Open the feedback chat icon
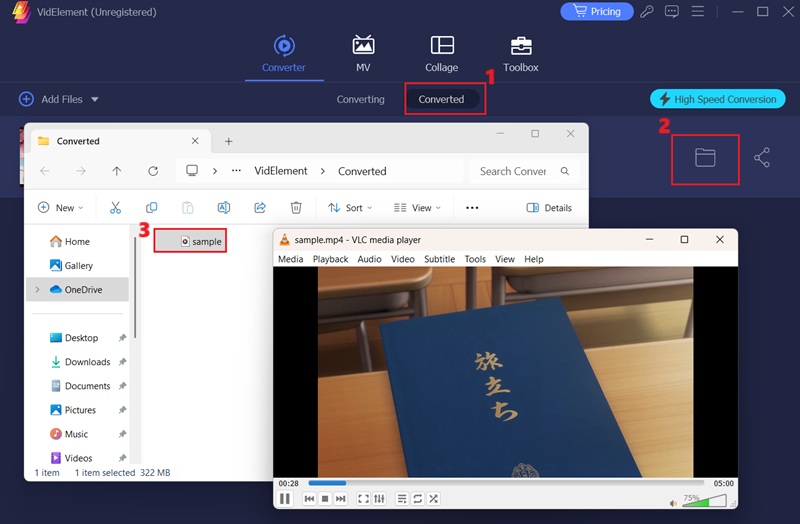This screenshot has width=800, height=524. tap(672, 11)
